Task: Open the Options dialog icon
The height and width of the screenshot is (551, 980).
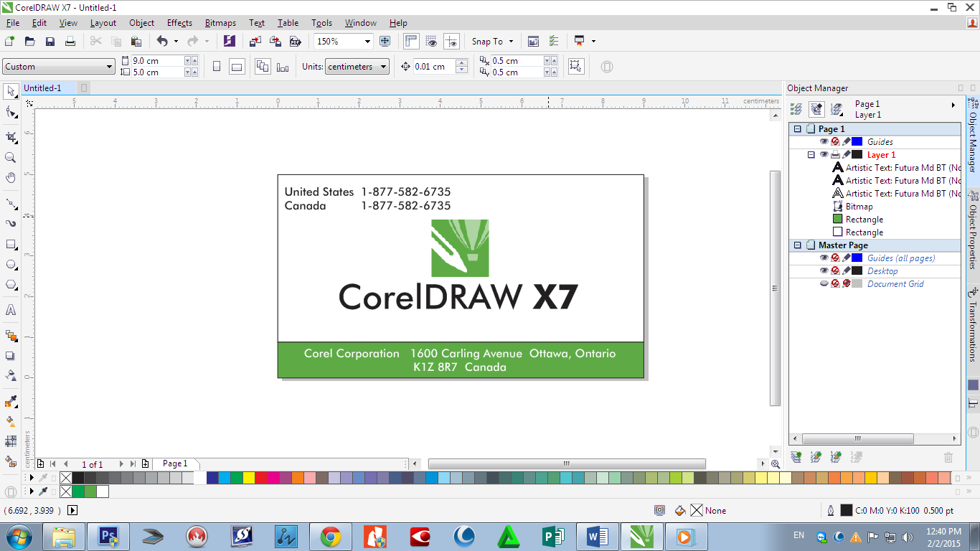Action: [553, 42]
